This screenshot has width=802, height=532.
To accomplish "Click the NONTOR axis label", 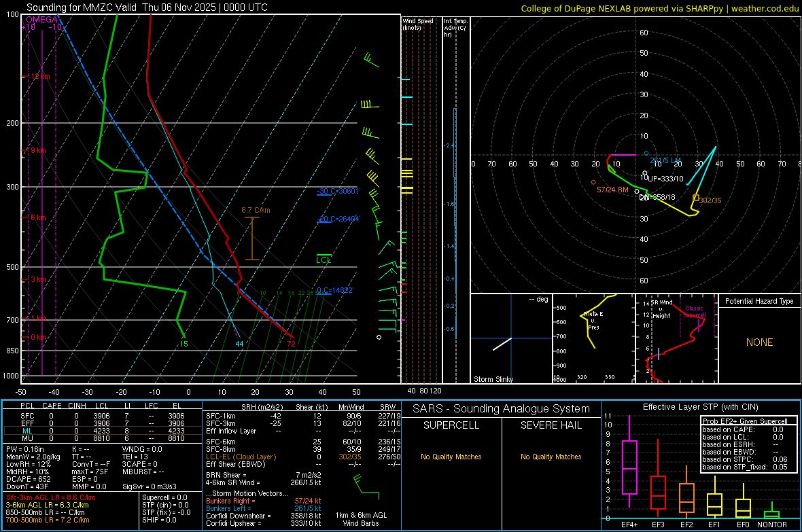I will pos(772,525).
